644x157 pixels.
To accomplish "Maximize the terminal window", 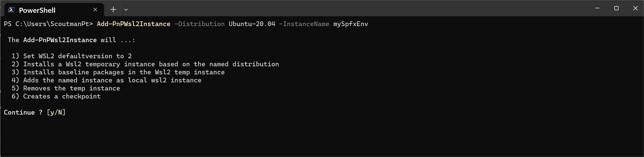I will [x=616, y=8].
